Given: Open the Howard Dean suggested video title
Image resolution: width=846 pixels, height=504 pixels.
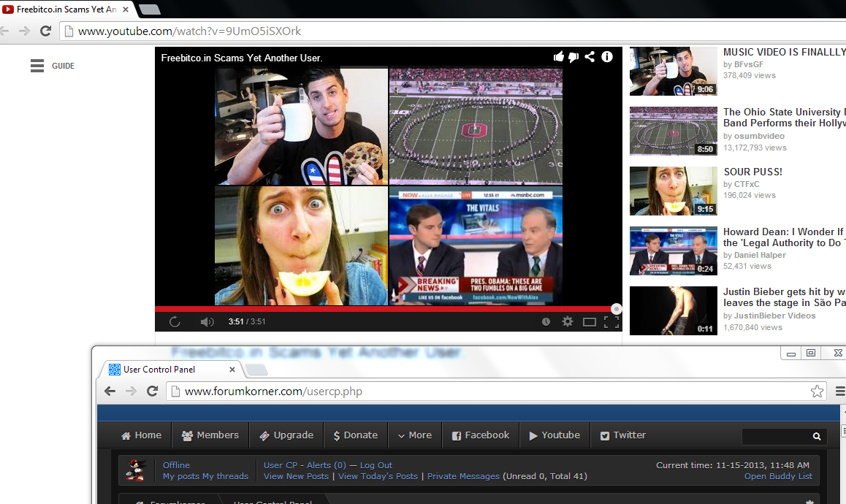Looking at the screenshot, I should pos(785,237).
